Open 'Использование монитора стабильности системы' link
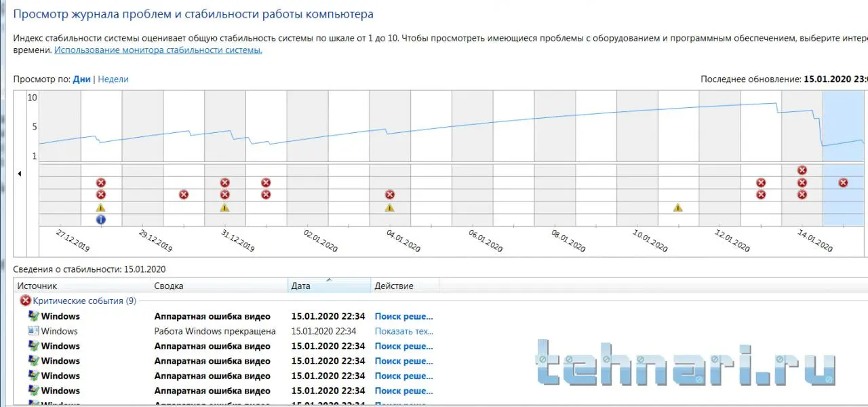This screenshot has height=407, width=868. [158, 50]
